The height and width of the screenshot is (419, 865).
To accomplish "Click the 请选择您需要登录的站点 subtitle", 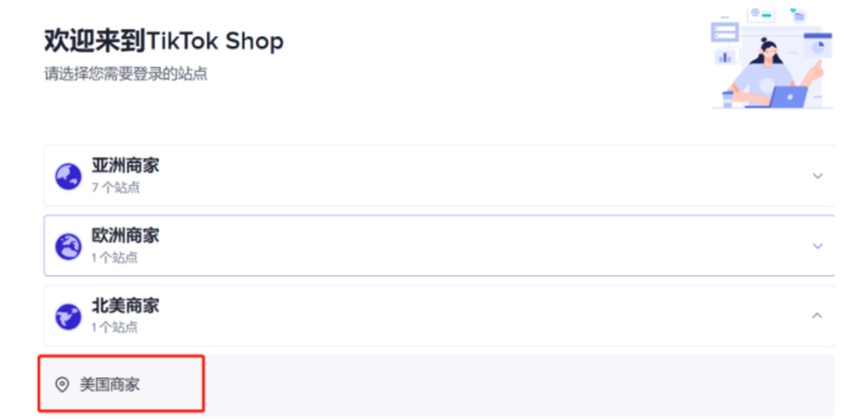I will [x=126, y=74].
